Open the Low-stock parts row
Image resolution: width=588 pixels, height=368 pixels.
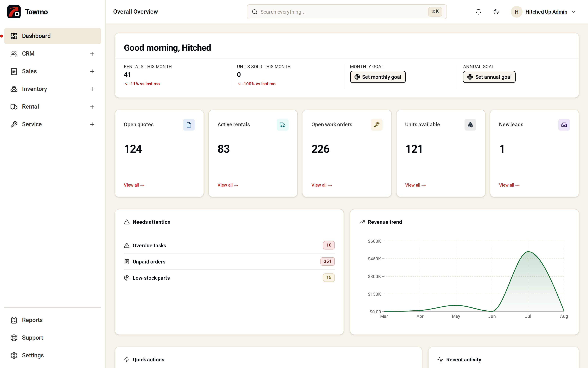[229, 278]
